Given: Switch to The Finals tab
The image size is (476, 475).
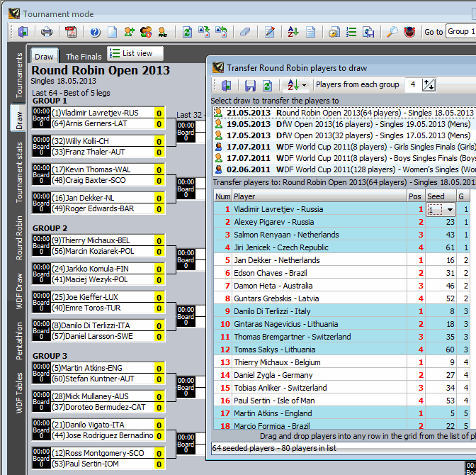Looking at the screenshot, I should pyautogui.click(x=84, y=57).
